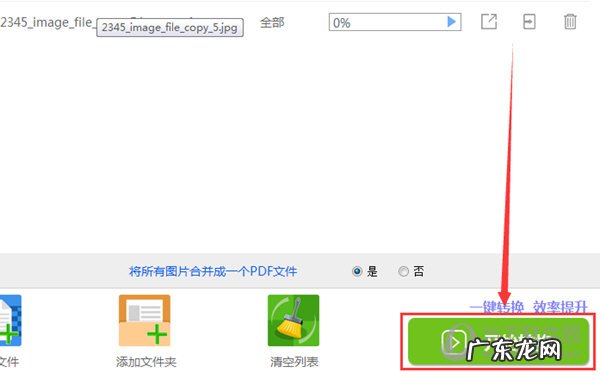The image size is (600, 379).
Task: Start converting 2345_image_file_copy_5.jpg via blue play arrow
Action: [452, 22]
